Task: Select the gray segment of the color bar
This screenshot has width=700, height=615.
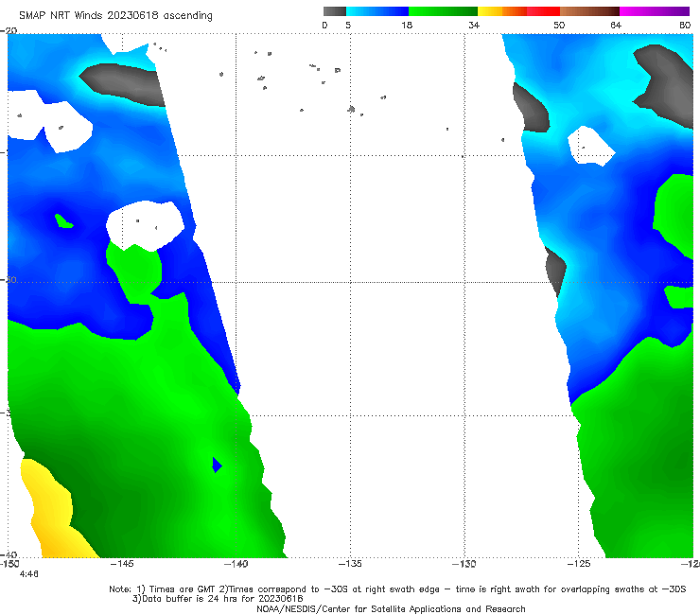Action: click(x=334, y=11)
